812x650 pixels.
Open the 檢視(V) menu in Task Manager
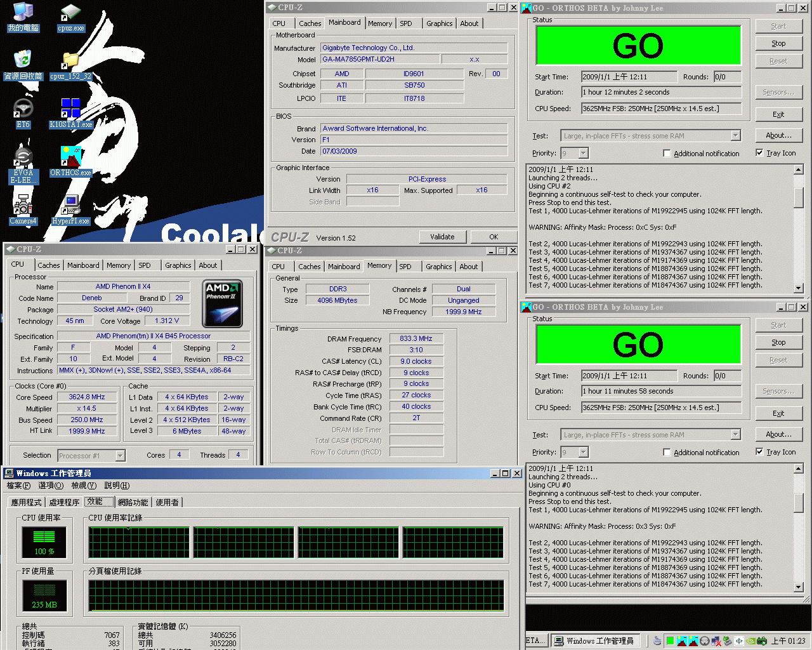(x=83, y=485)
